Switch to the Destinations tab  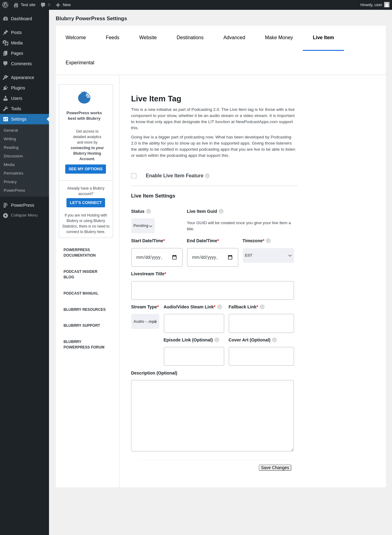[190, 38]
